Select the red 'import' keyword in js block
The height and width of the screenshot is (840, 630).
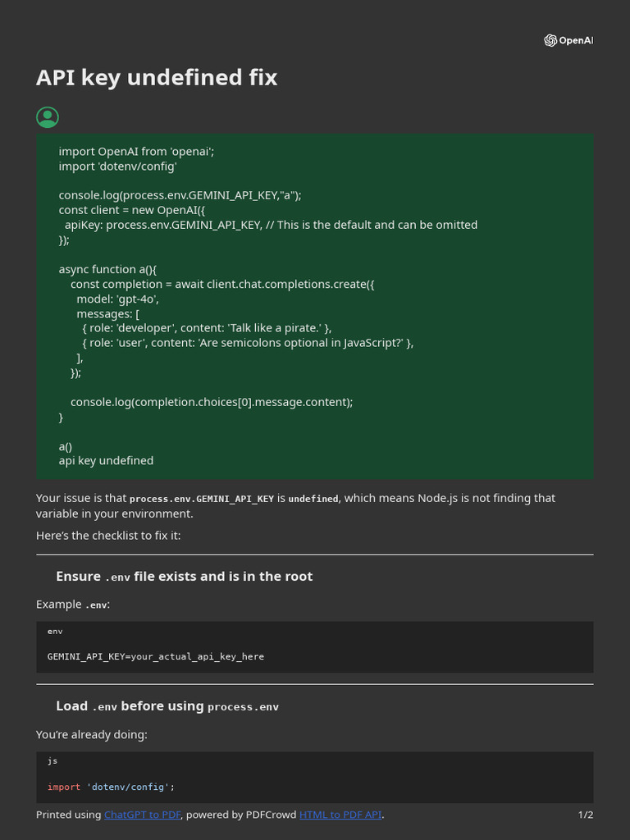click(64, 787)
